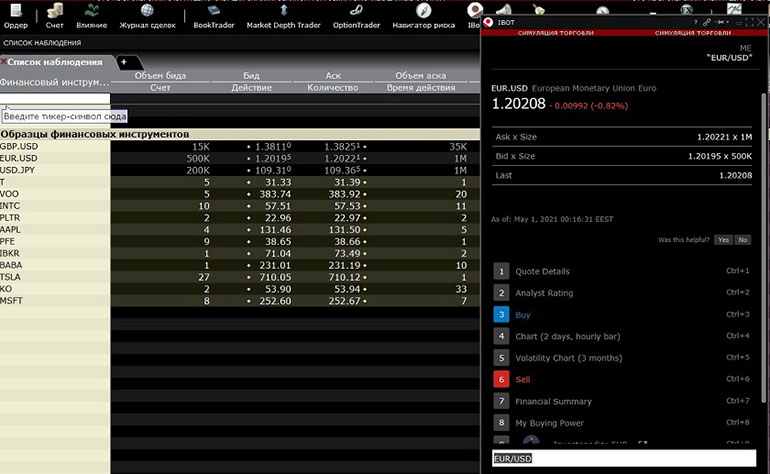This screenshot has height=474, width=770.
Task: Choose My Buying Power option 8
Action: pos(622,423)
